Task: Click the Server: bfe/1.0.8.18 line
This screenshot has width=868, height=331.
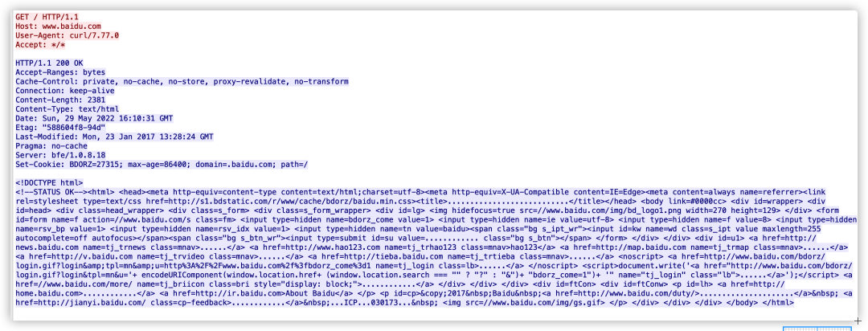Action: tap(60, 155)
